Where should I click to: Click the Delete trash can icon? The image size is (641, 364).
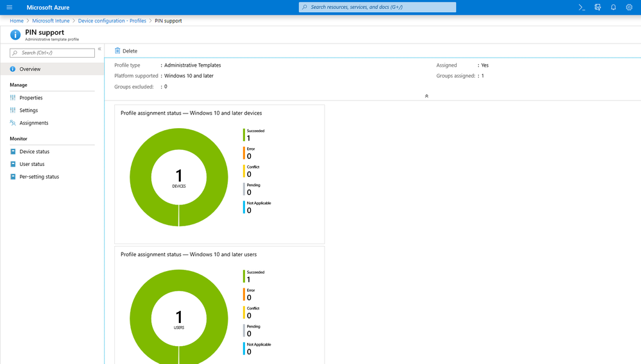[117, 51]
